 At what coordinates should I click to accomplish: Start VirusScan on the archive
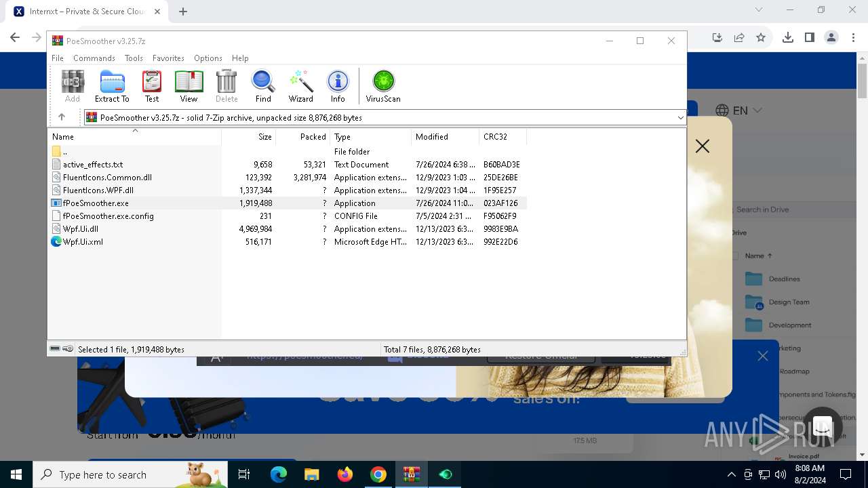(x=383, y=86)
